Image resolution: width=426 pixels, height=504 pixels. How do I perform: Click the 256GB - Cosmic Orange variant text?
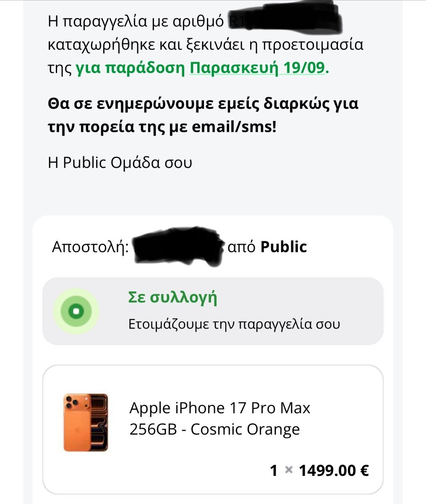(x=214, y=429)
